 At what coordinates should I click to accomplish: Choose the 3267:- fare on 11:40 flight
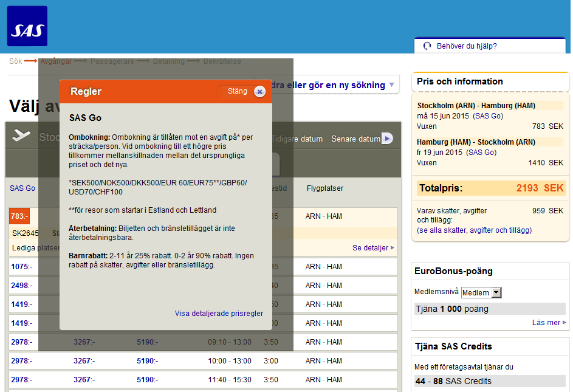[x=84, y=380]
